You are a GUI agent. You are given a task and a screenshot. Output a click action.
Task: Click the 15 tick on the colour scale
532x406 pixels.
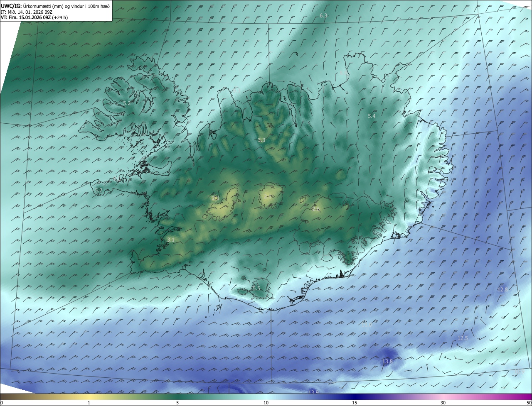pyautogui.click(x=355, y=403)
